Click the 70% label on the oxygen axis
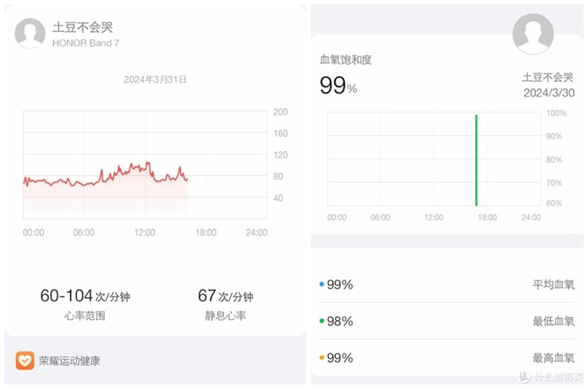Screen dimensions: 588x389 554,183
